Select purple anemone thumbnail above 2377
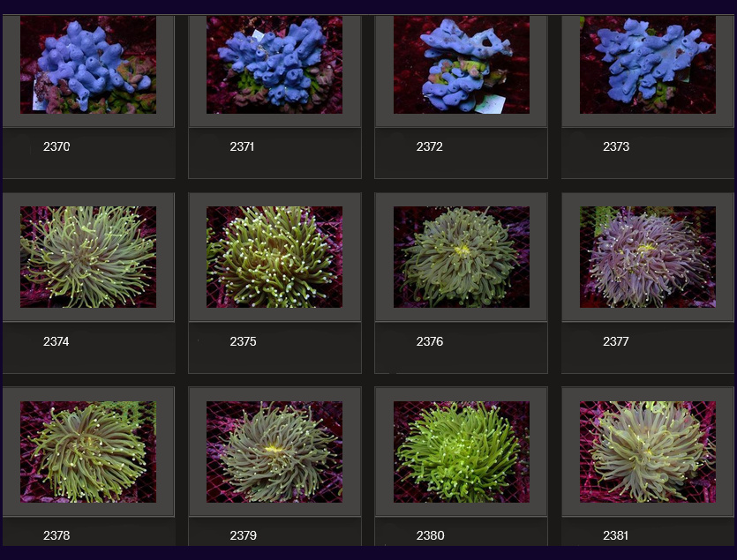 pos(648,257)
